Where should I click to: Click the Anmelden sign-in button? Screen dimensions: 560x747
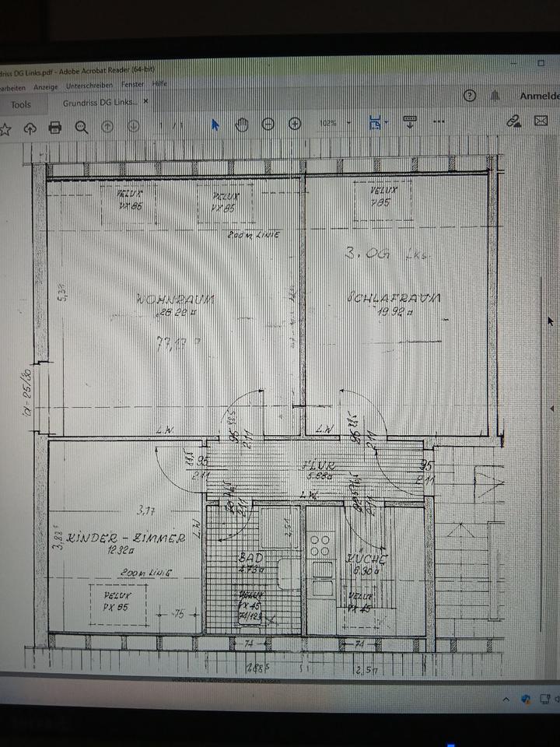click(540, 96)
